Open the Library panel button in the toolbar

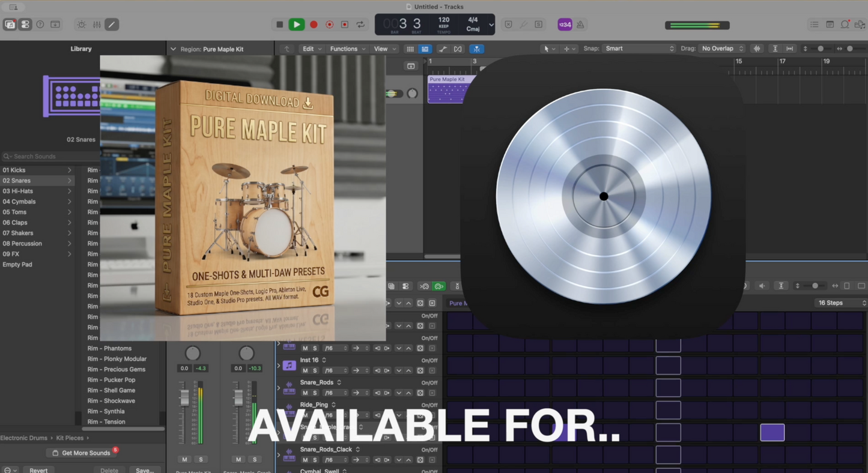pos(10,25)
